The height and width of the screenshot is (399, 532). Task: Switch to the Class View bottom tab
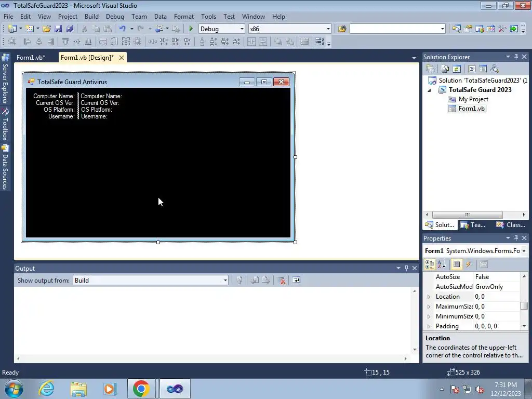click(x=511, y=224)
